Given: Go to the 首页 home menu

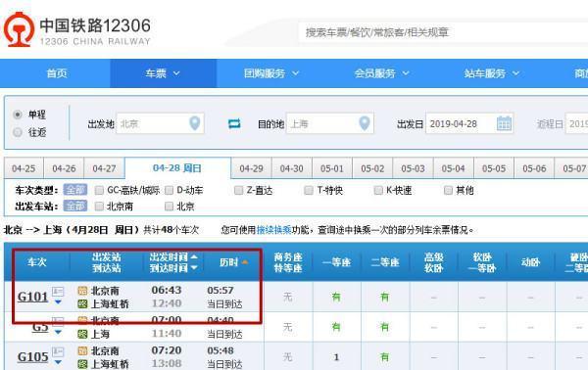Looking at the screenshot, I should pos(57,73).
